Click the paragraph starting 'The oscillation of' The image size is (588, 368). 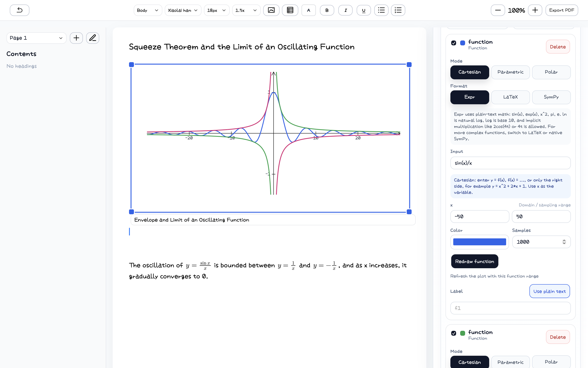coord(268,271)
